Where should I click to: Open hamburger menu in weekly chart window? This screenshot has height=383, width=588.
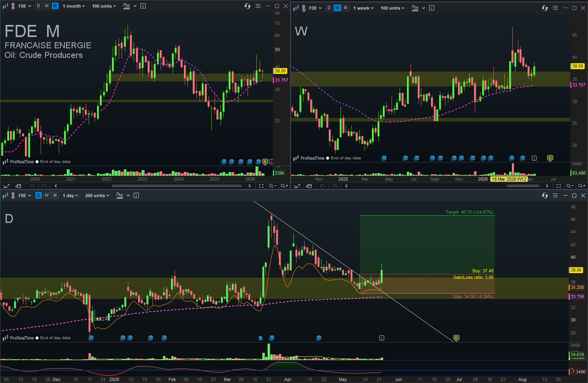[x=556, y=8]
